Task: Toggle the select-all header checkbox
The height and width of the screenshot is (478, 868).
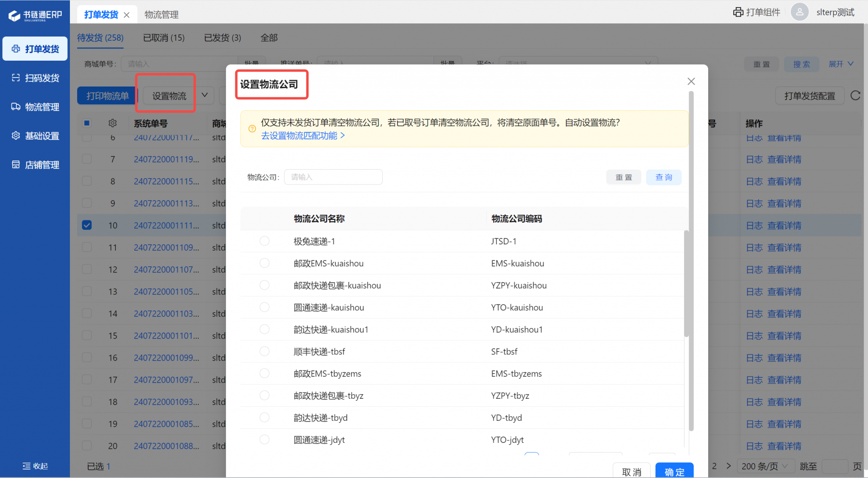Action: pos(87,123)
